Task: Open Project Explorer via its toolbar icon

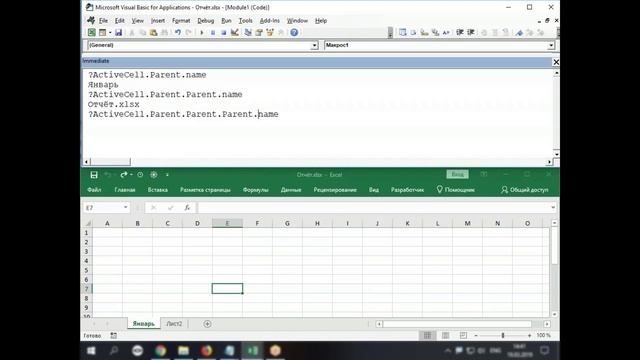Action: 248,33
